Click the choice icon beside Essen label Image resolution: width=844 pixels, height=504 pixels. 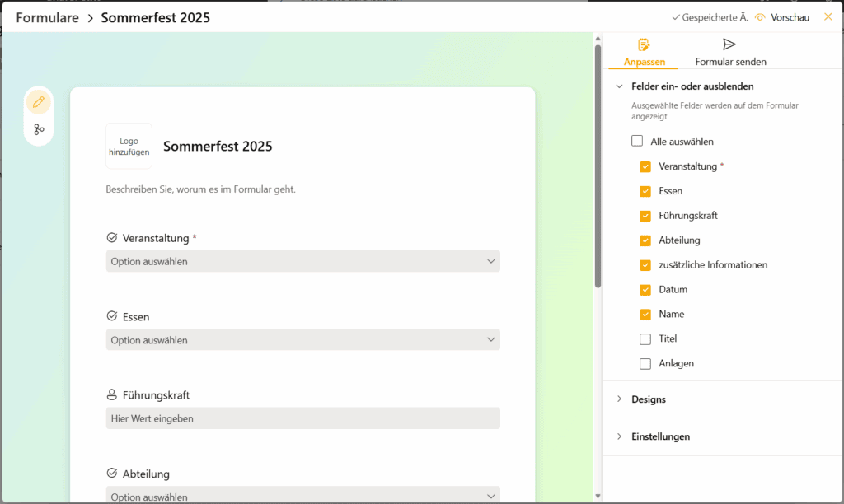point(110,316)
